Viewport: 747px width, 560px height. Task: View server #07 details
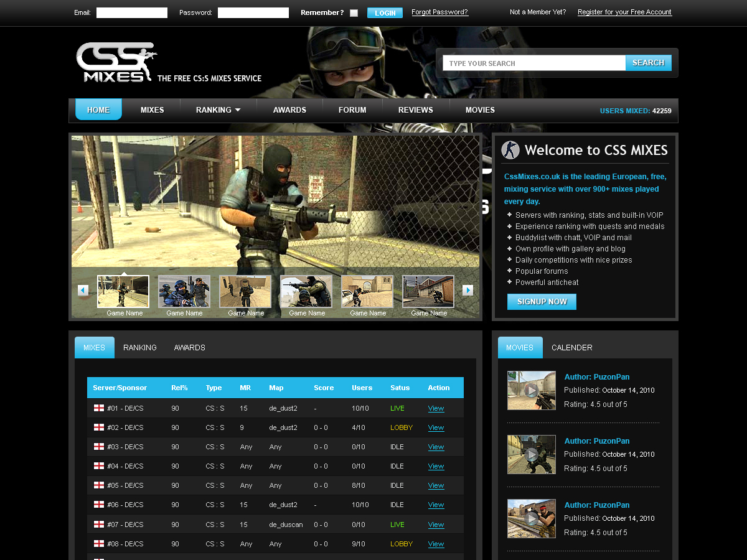436,525
